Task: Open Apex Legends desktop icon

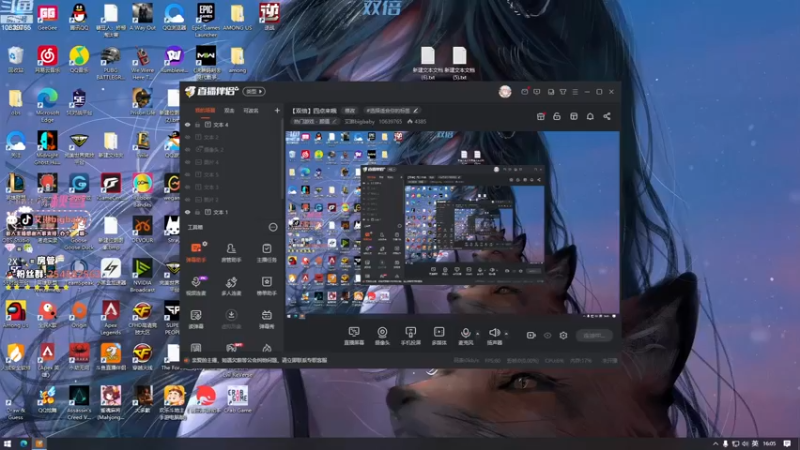Action: [111, 318]
